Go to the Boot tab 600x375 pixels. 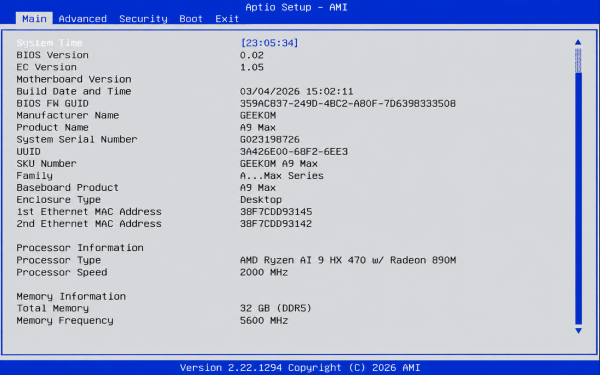tap(191, 19)
